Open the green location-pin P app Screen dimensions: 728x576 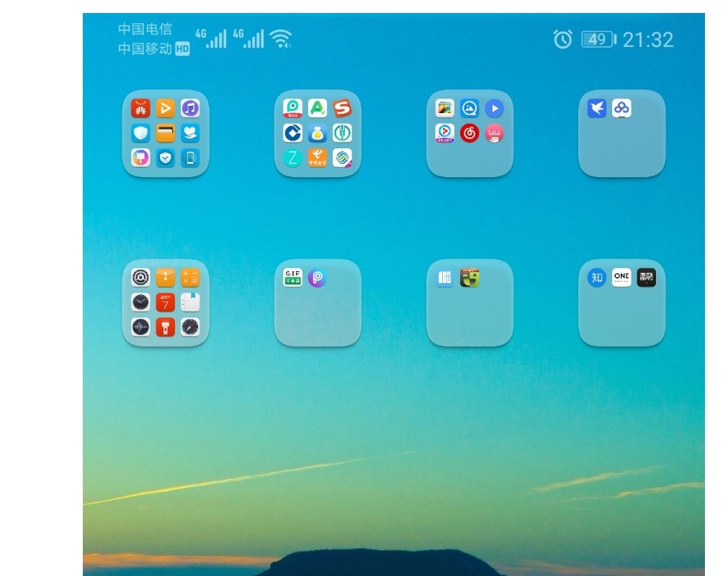(x=293, y=109)
